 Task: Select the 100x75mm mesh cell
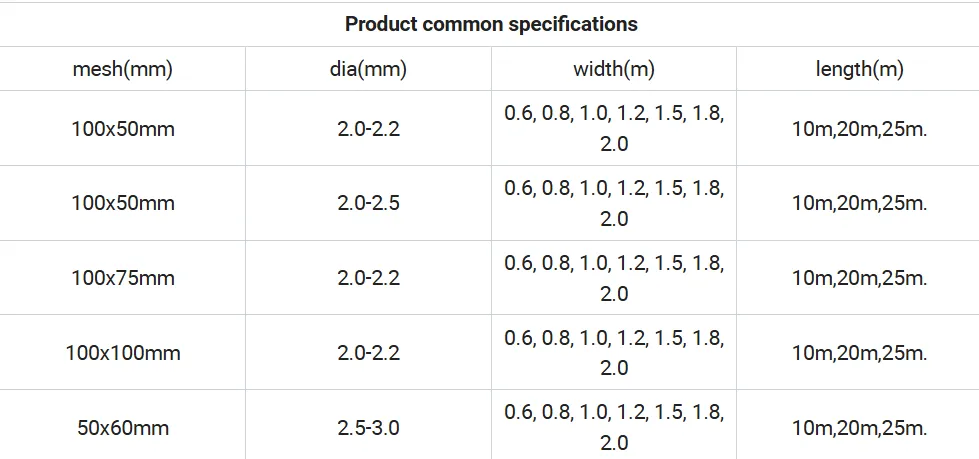click(x=122, y=278)
